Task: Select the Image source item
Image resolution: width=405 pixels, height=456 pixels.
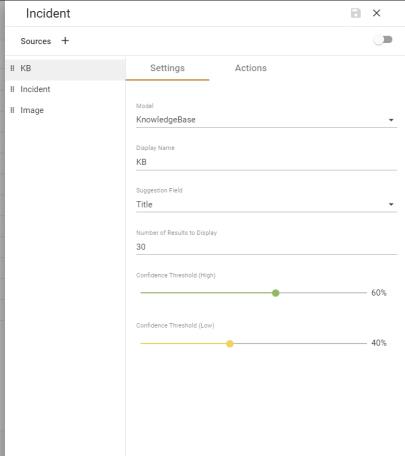Action: tap(65, 110)
